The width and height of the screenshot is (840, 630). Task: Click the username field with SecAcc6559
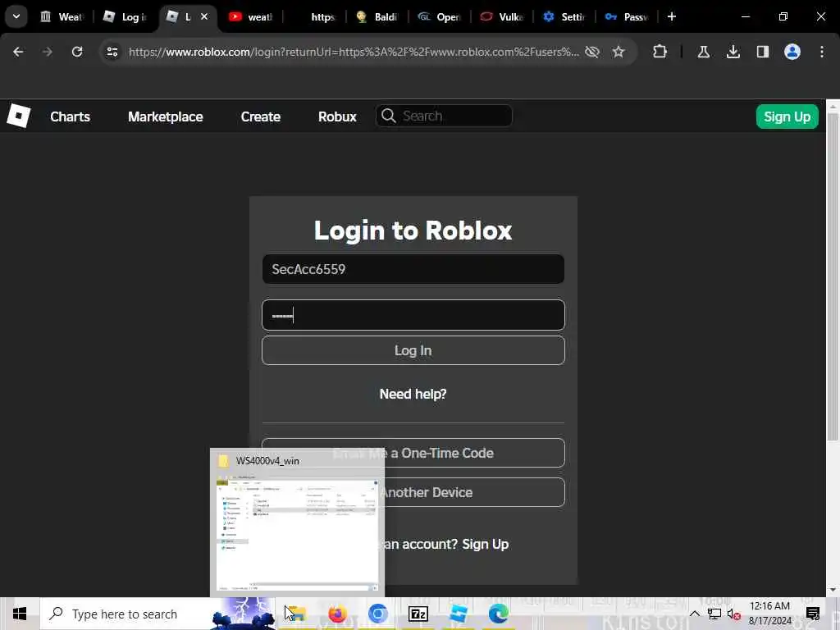point(413,269)
